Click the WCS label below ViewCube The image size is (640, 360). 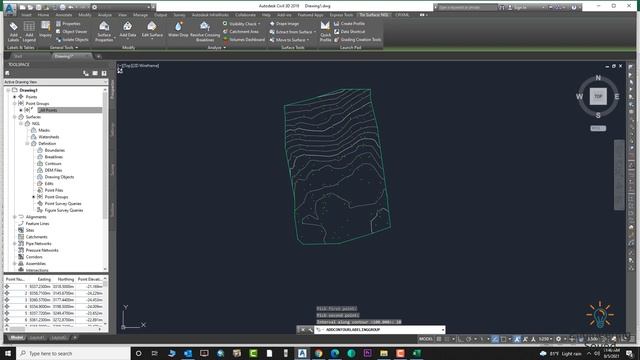point(598,128)
